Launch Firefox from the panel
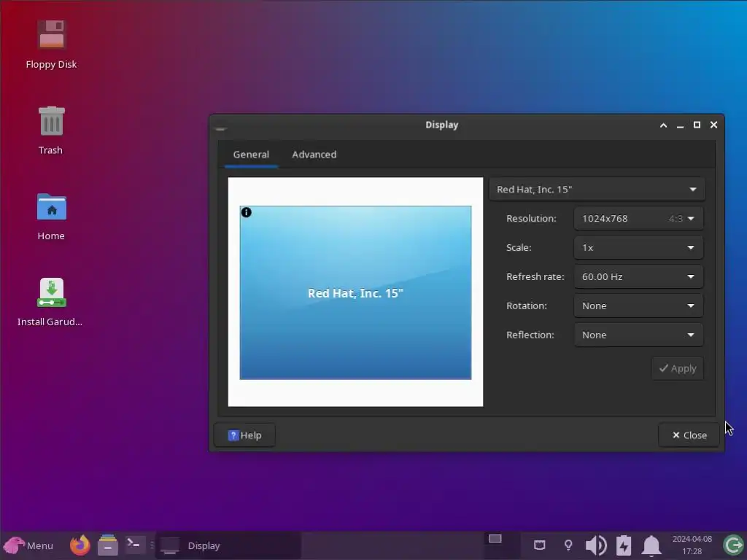The height and width of the screenshot is (560, 747). tap(80, 545)
